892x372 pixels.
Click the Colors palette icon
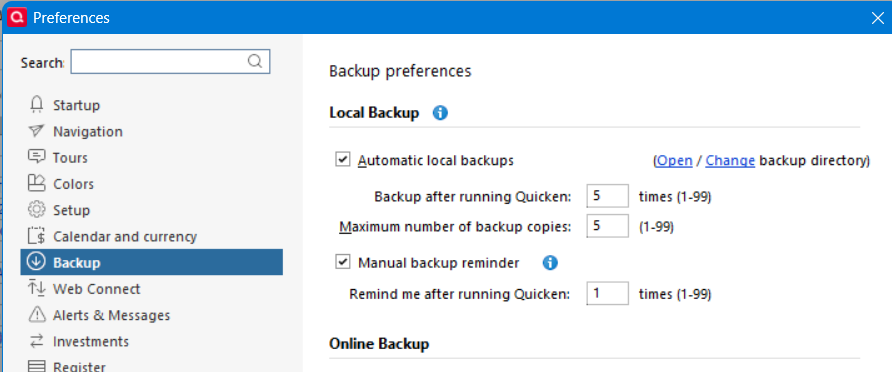pyautogui.click(x=36, y=183)
